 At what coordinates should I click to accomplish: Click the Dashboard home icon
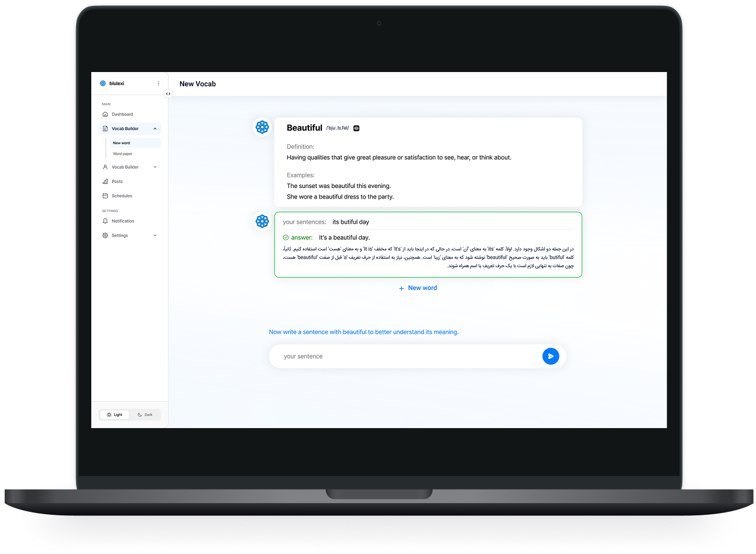(x=105, y=114)
